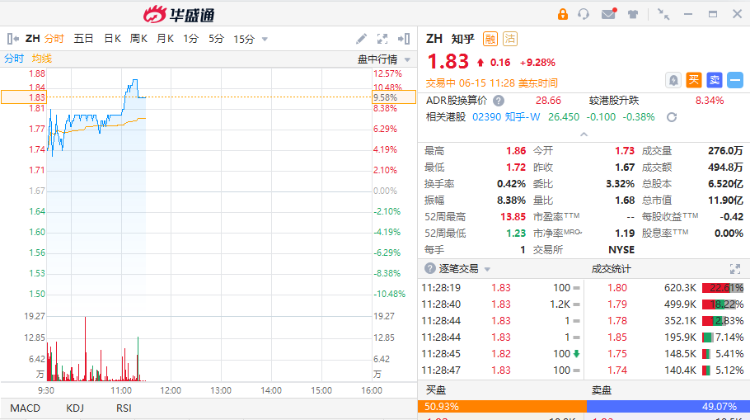Switch to 分时 chart tab
The image size is (750, 420).
point(54,39)
